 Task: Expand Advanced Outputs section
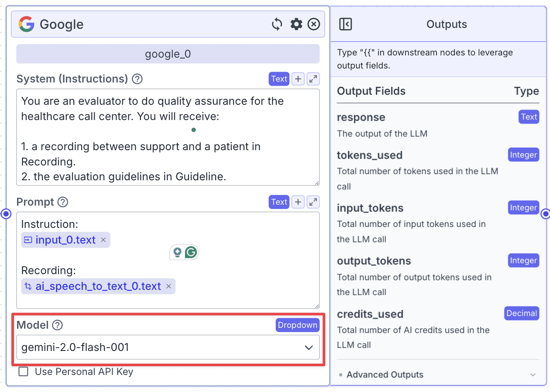[438, 375]
